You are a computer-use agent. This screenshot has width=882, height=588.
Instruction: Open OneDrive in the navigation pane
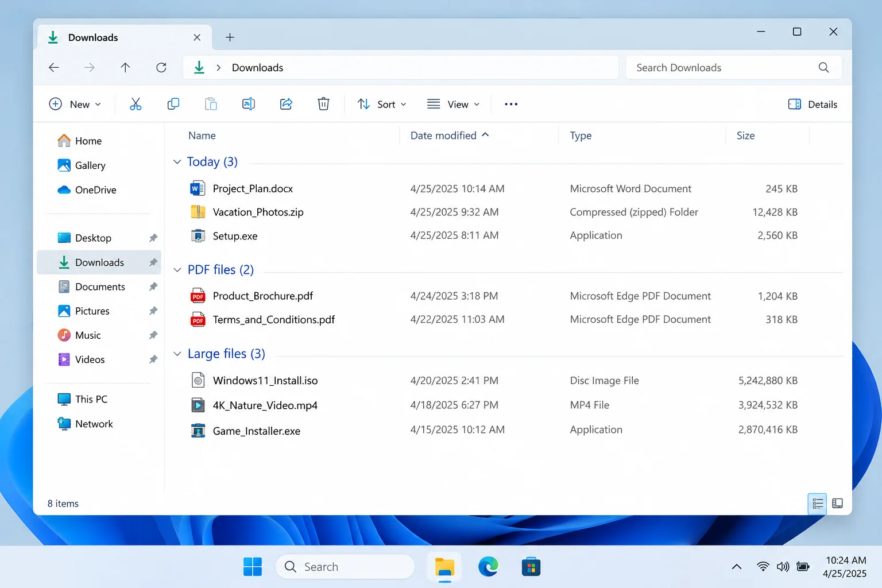87,189
